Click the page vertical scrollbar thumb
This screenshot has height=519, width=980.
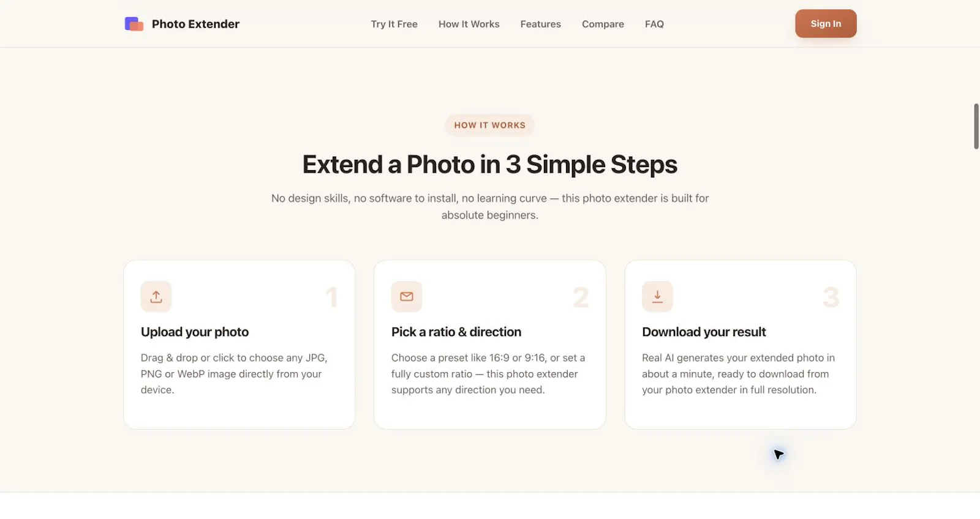click(x=976, y=126)
